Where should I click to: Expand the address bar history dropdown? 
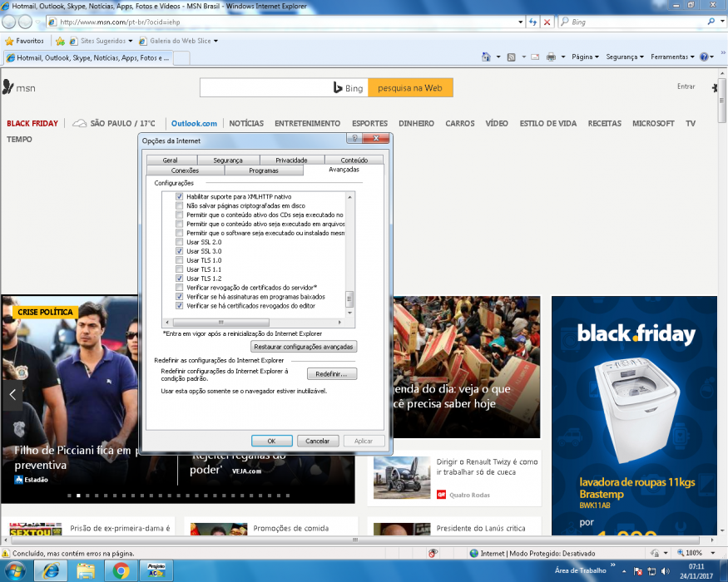click(521, 22)
